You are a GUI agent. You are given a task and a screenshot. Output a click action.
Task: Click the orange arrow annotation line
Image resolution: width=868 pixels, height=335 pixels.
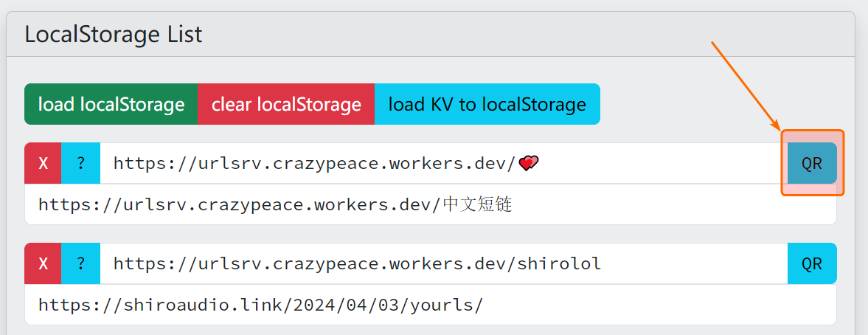pos(745,85)
